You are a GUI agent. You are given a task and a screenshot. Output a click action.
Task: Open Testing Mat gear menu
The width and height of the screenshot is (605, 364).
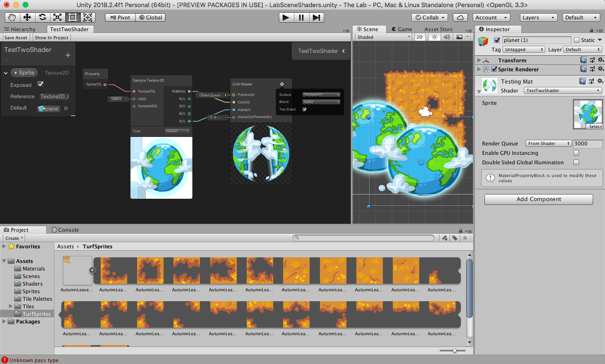pyautogui.click(x=600, y=81)
